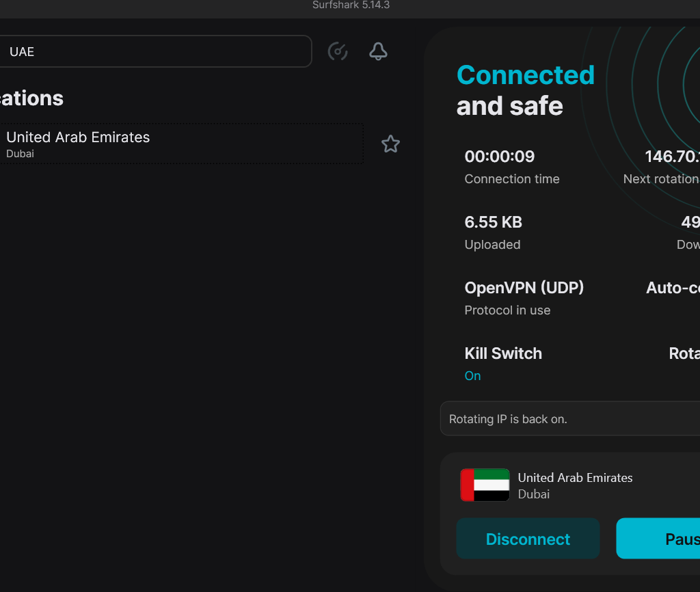Click the Kill Switch label
Viewport: 700px width, 592px height.
[503, 353]
